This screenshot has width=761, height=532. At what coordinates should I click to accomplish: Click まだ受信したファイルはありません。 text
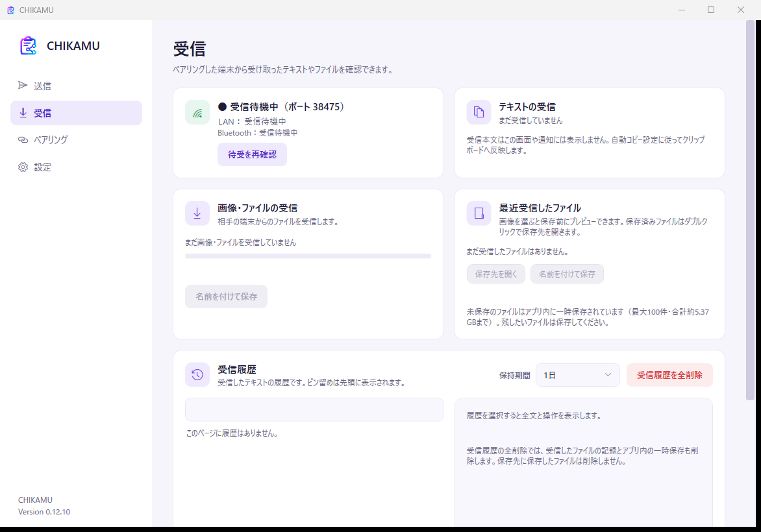pos(518,252)
